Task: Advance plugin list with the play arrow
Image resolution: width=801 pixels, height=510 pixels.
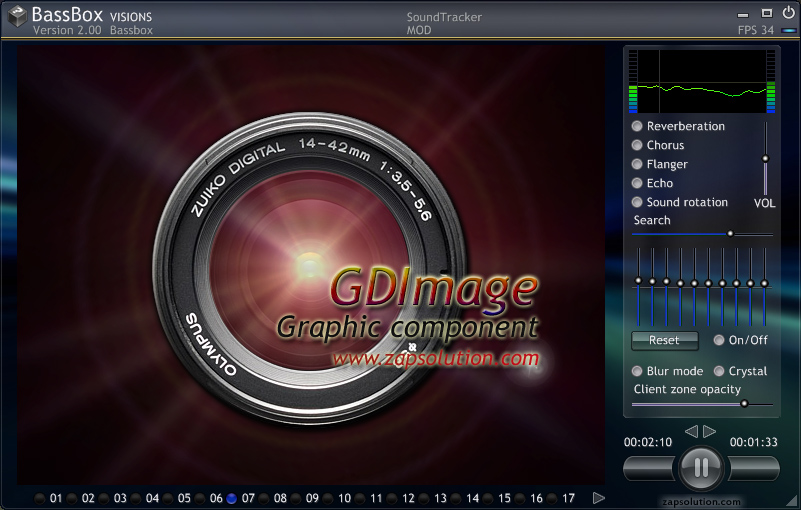Action: [x=599, y=498]
